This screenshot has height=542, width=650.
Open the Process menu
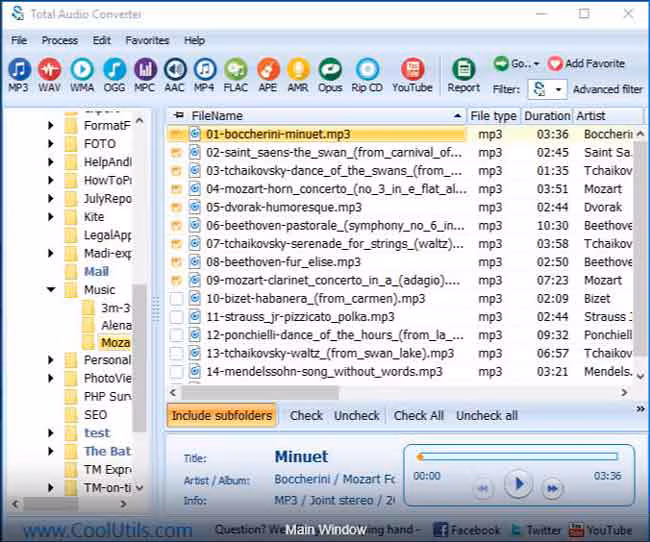60,40
